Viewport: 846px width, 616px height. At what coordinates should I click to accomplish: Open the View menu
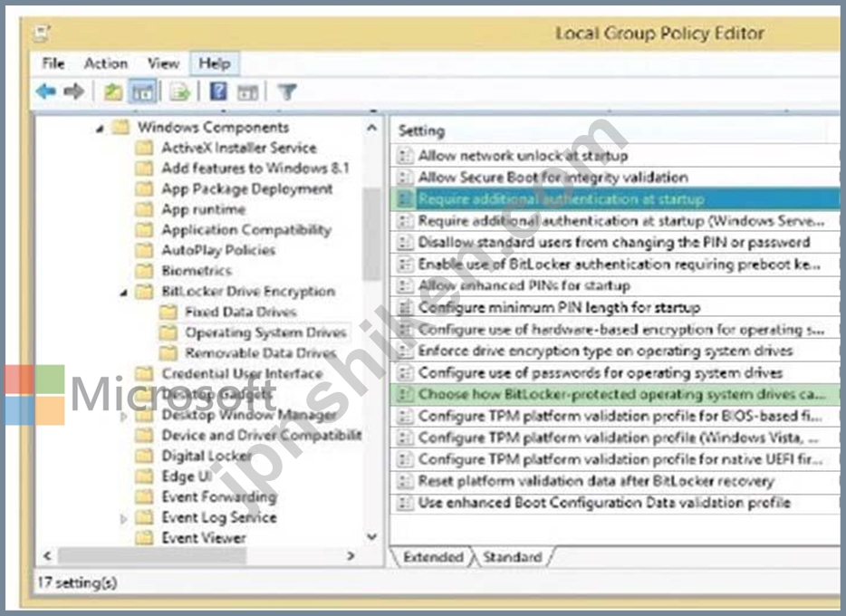pyautogui.click(x=163, y=63)
